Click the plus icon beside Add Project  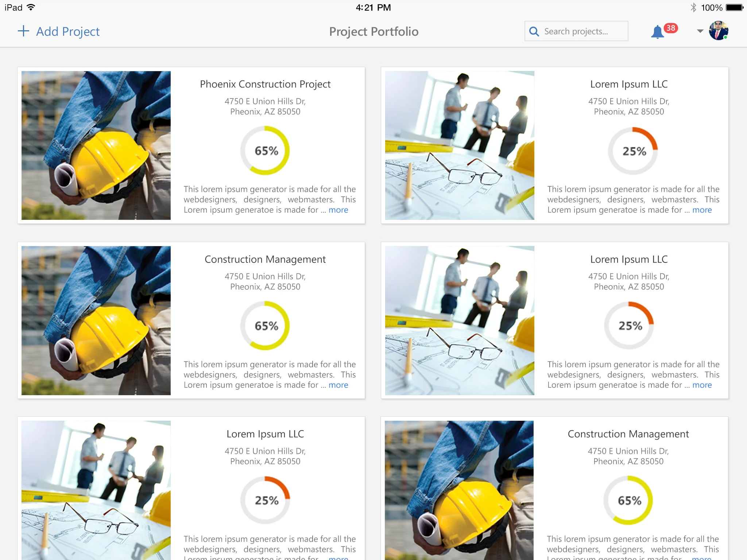point(23,31)
